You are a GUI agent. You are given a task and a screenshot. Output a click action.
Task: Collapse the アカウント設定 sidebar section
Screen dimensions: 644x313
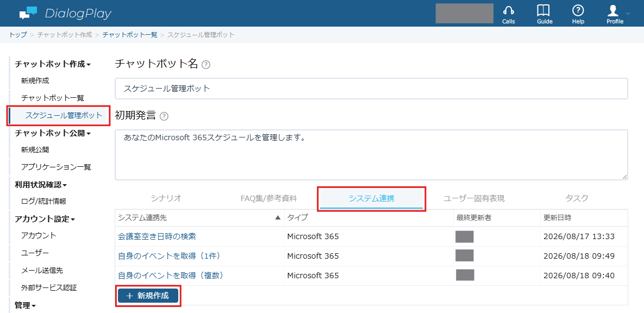point(45,219)
